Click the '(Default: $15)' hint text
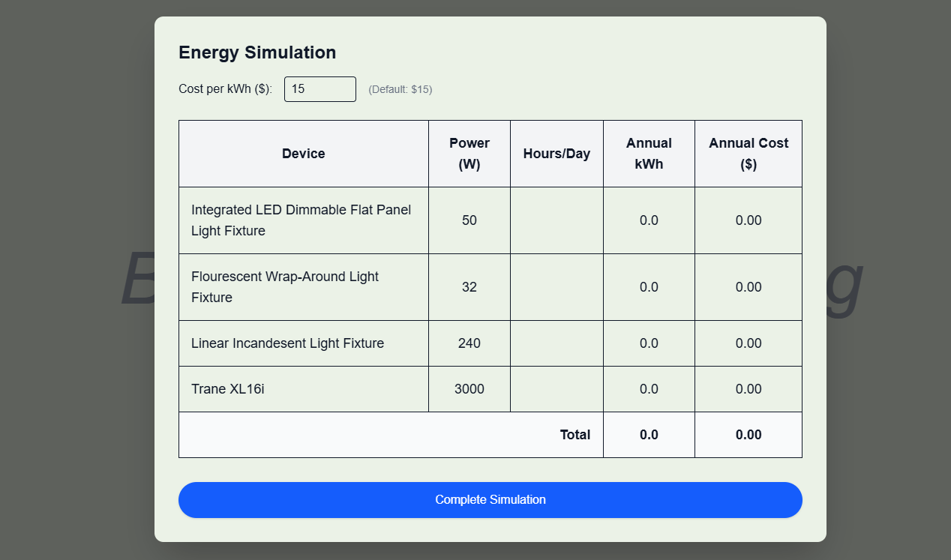This screenshot has width=951, height=560. (x=400, y=89)
